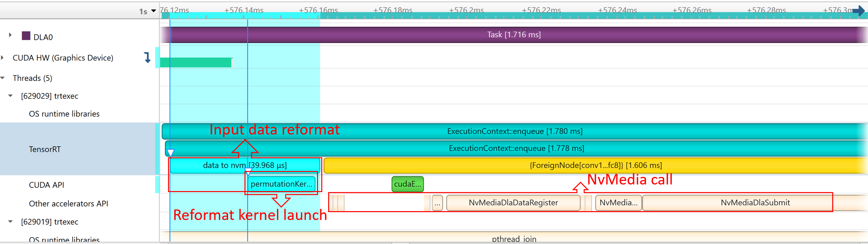Click the green cudaE... API block

point(407,184)
